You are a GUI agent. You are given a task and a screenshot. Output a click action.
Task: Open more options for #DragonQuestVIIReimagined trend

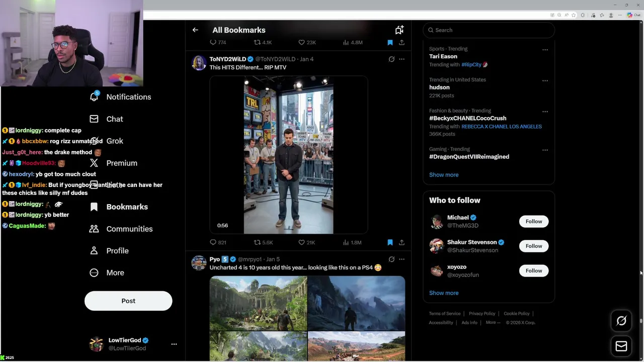point(545,150)
